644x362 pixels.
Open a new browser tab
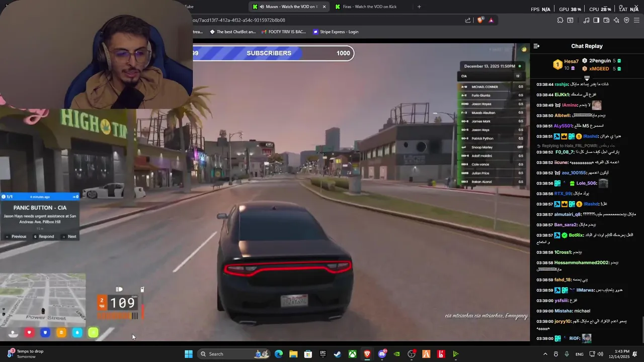tap(419, 7)
